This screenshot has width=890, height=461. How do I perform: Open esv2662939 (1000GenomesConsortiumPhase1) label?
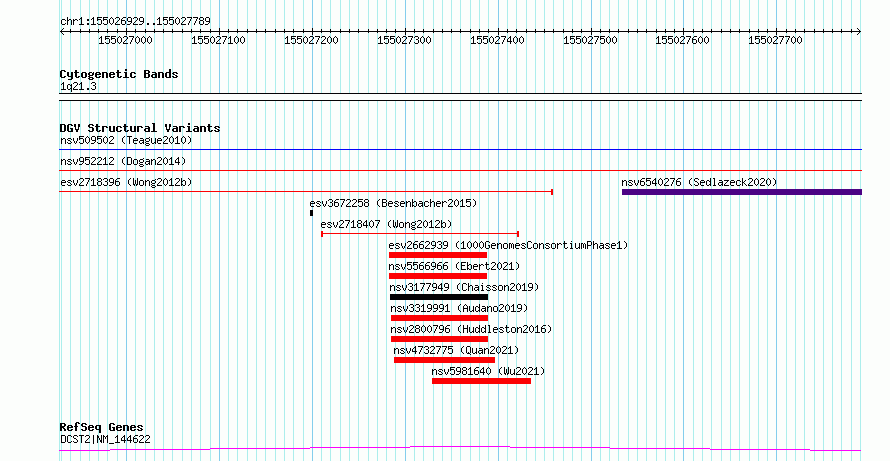509,245
